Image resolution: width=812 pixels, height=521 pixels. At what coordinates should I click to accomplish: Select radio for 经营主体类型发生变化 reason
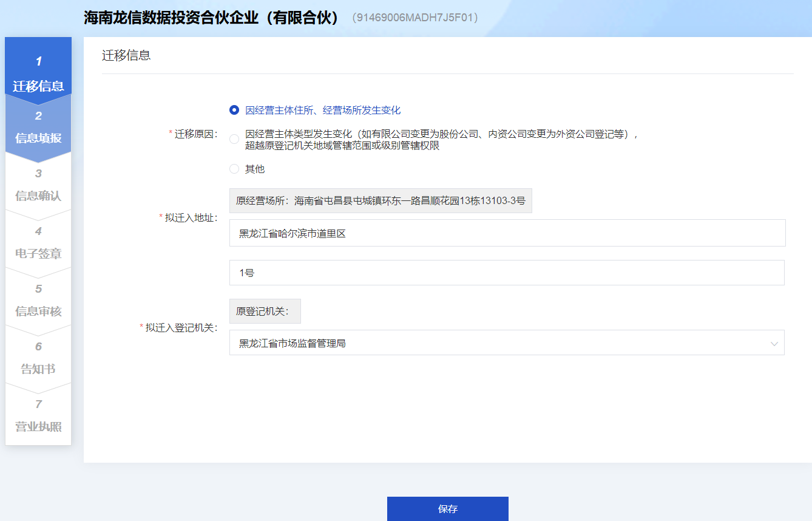click(x=234, y=140)
